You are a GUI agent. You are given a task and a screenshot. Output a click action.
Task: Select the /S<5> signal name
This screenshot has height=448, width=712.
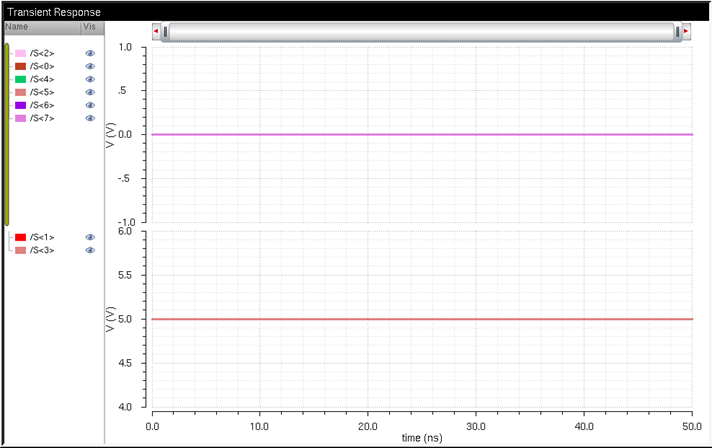[42, 92]
